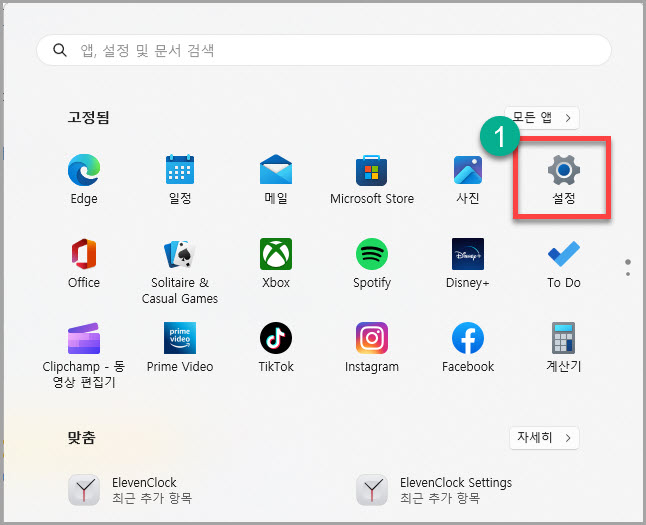The height and width of the screenshot is (525, 646).
Task: Open the Facebook app
Action: (x=468, y=347)
